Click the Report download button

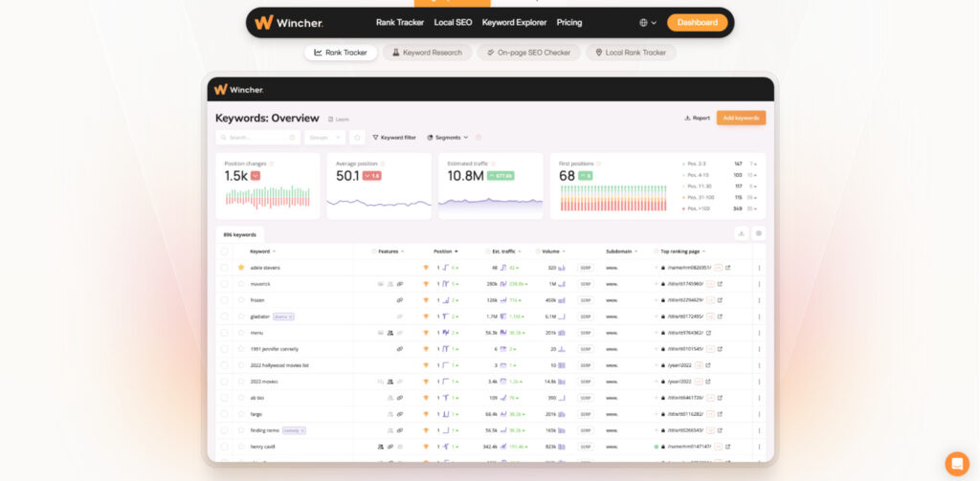(x=697, y=118)
